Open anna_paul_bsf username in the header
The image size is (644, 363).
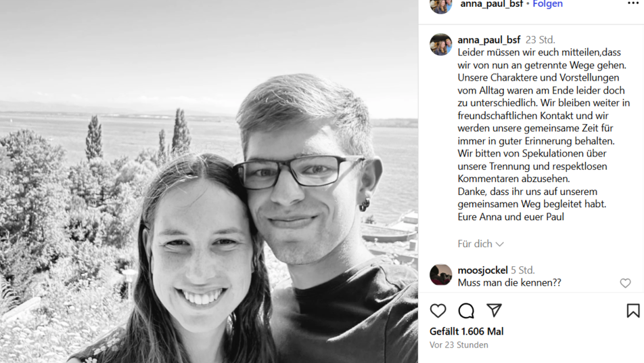point(492,4)
